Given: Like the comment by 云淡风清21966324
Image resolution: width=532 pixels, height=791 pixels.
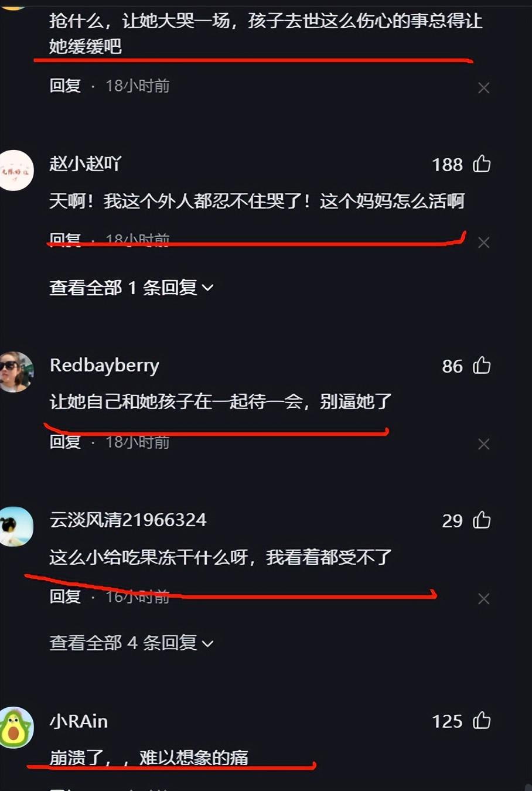Looking at the screenshot, I should pyautogui.click(x=482, y=520).
